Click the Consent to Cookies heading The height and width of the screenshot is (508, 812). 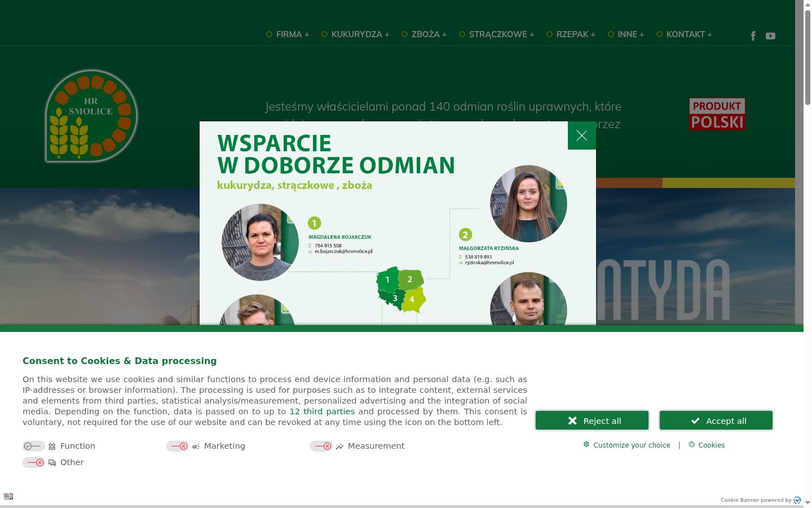coord(120,361)
